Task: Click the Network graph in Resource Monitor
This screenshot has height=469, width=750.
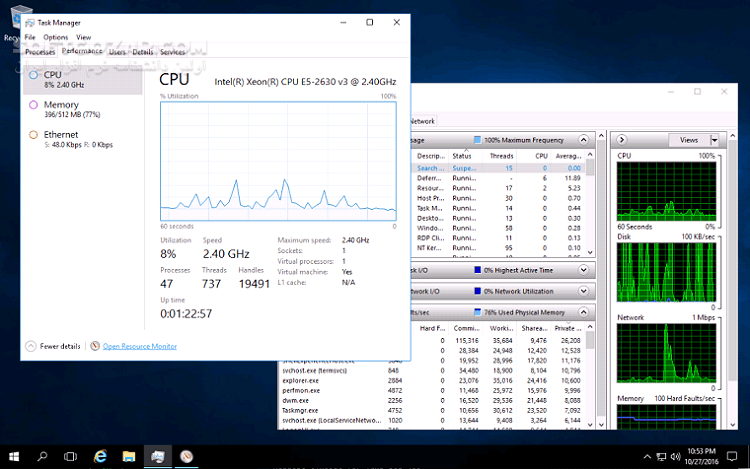Action: 666,353
